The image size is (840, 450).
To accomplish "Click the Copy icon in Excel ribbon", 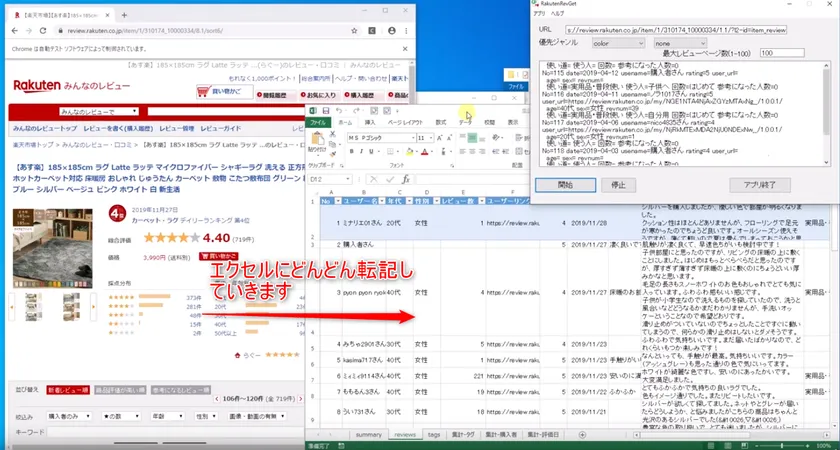I will coord(332,144).
